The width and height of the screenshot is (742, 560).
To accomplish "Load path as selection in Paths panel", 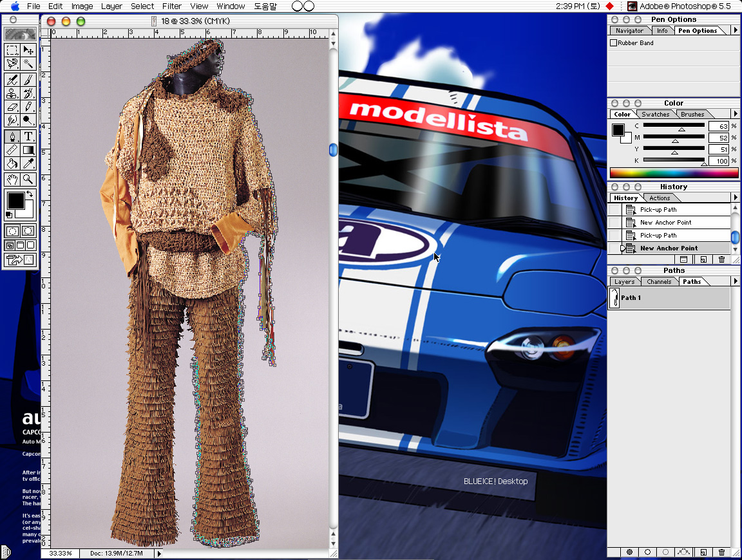I will (x=666, y=552).
